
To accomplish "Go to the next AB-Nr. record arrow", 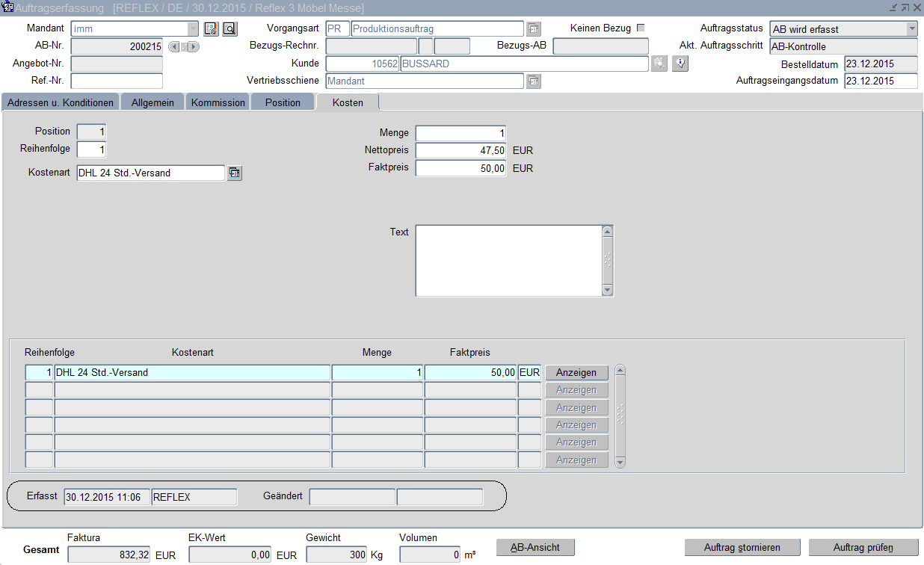I will coord(194,47).
